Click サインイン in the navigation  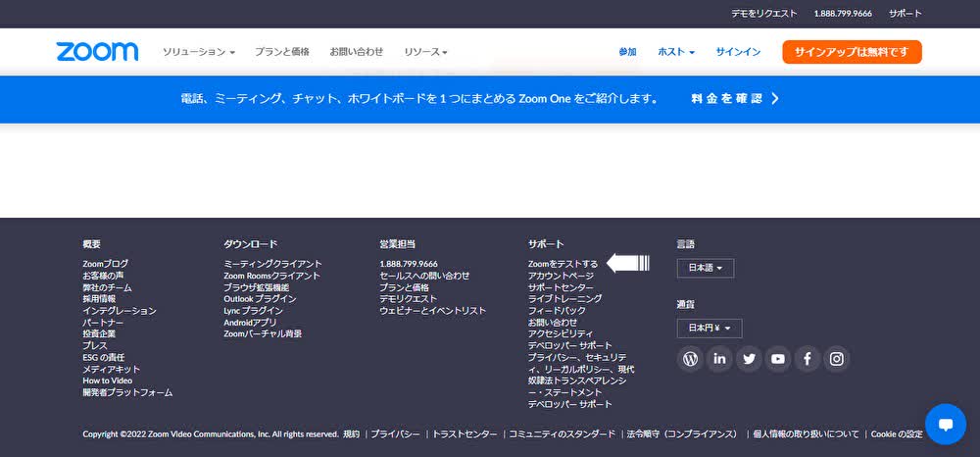[x=738, y=52]
